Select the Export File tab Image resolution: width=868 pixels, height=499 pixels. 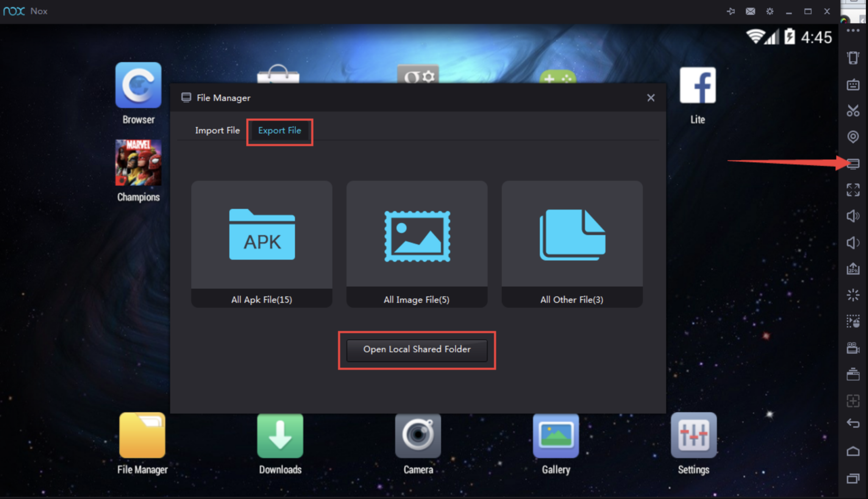279,131
